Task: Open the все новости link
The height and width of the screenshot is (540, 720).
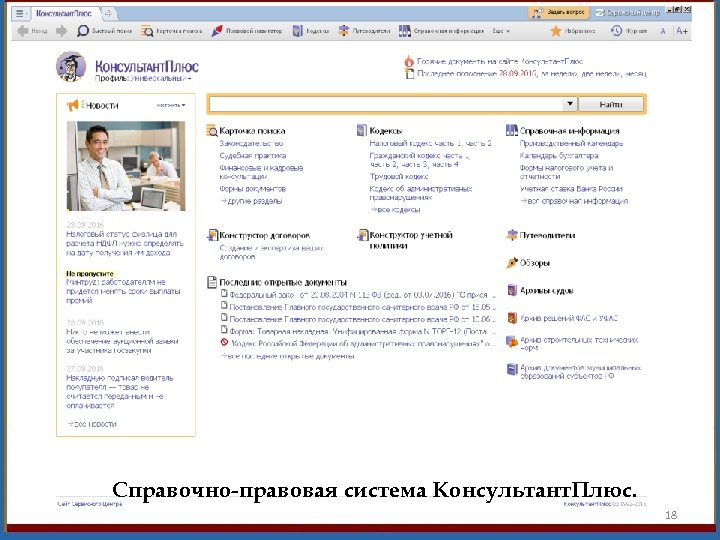Action: point(92,424)
